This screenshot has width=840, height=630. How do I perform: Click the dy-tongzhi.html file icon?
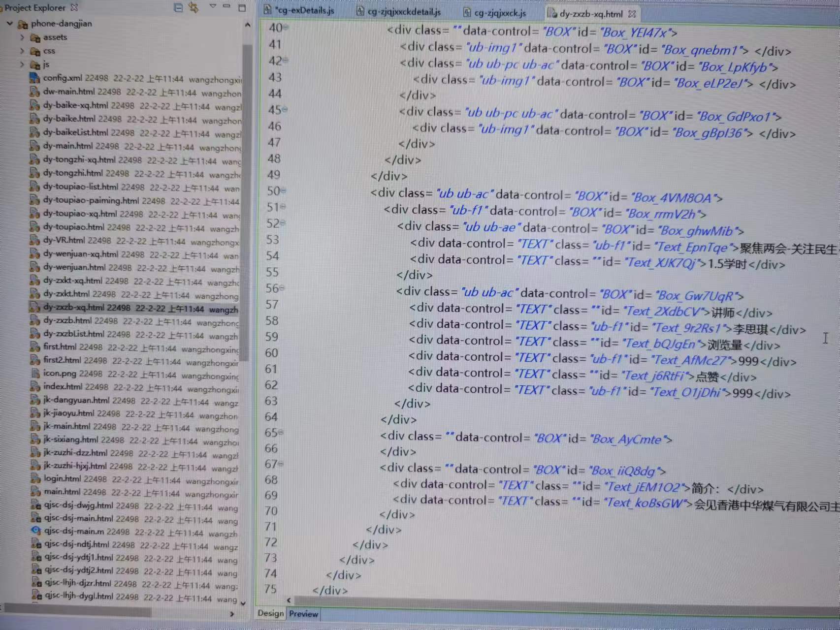point(34,173)
